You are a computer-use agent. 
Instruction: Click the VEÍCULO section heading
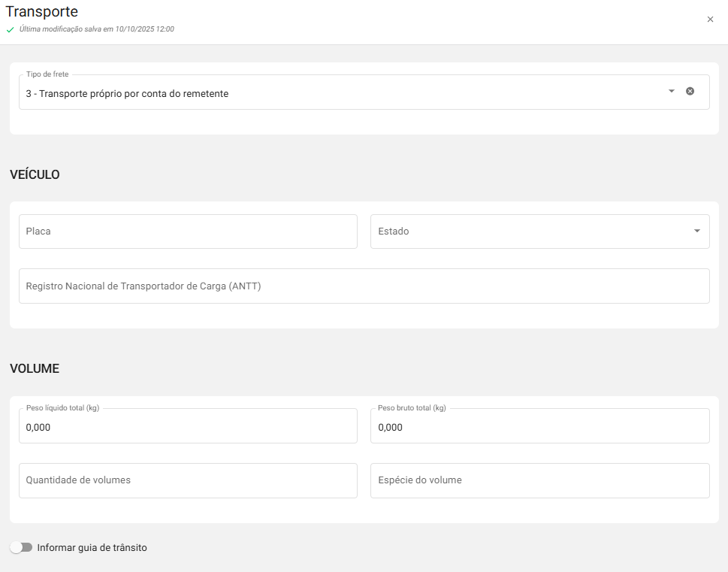tap(35, 175)
